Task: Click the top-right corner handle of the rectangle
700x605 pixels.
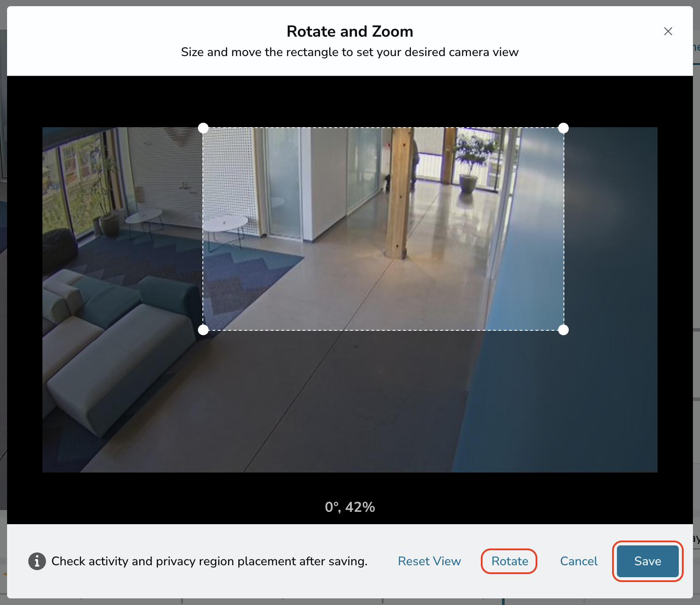Action: (x=563, y=128)
